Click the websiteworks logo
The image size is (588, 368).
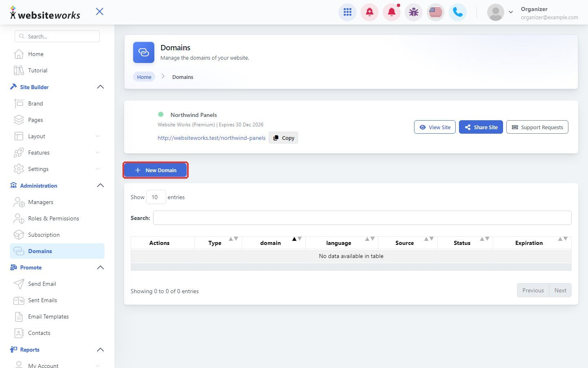point(45,13)
